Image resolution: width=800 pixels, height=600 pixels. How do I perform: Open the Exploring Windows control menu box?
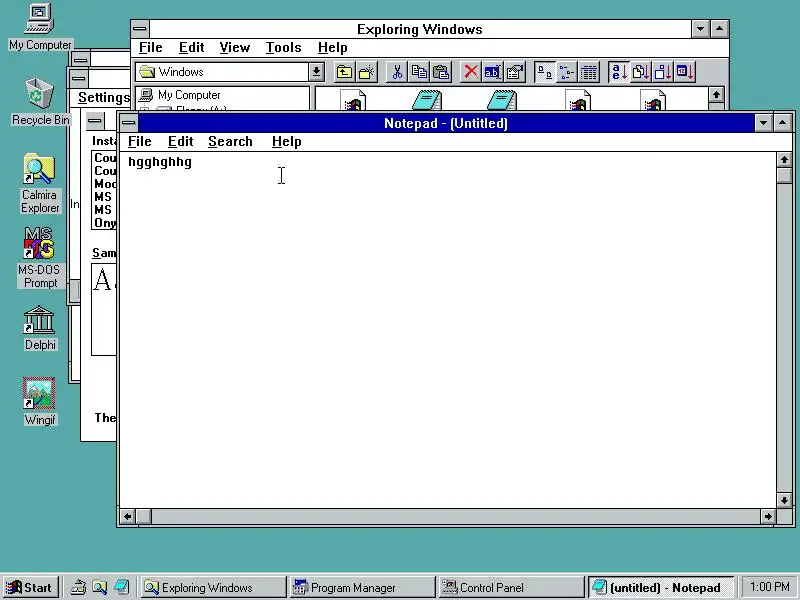pyautogui.click(x=140, y=29)
